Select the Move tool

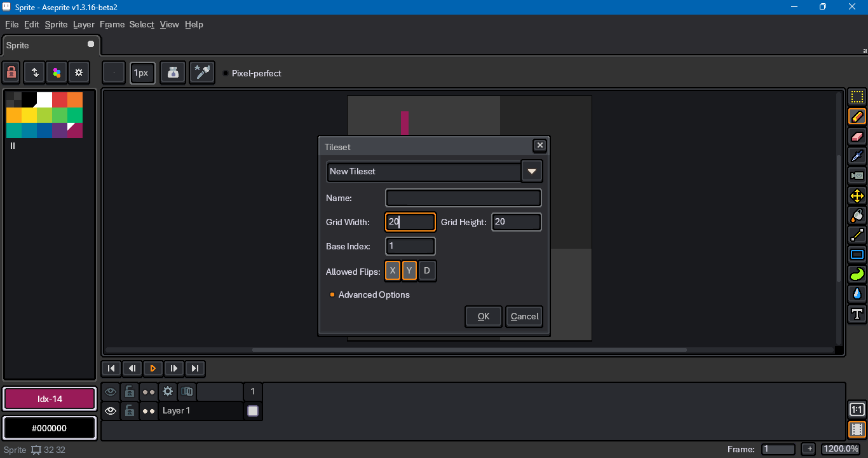(857, 196)
